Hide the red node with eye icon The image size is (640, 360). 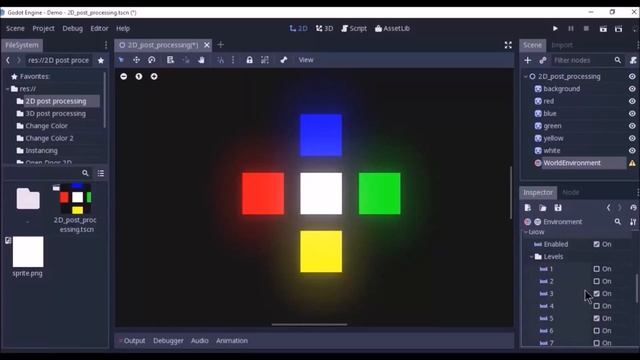(x=632, y=101)
